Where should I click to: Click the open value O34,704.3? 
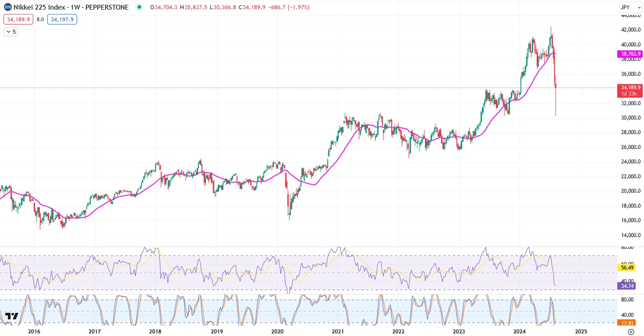point(164,8)
